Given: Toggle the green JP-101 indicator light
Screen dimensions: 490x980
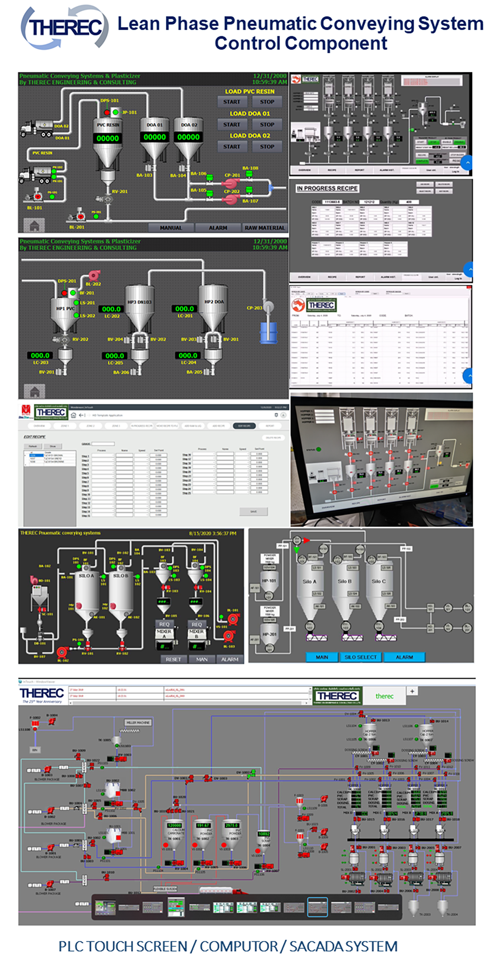Looking at the screenshot, I should [x=116, y=112].
